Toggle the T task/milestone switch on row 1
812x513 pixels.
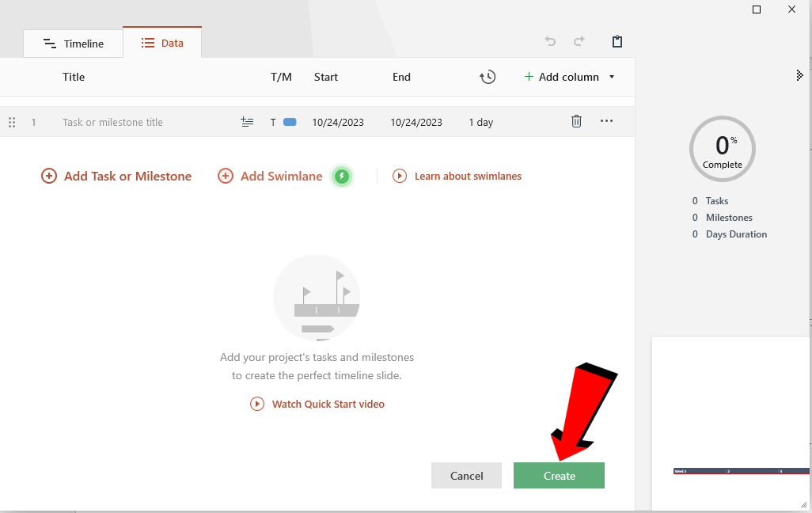272,122
